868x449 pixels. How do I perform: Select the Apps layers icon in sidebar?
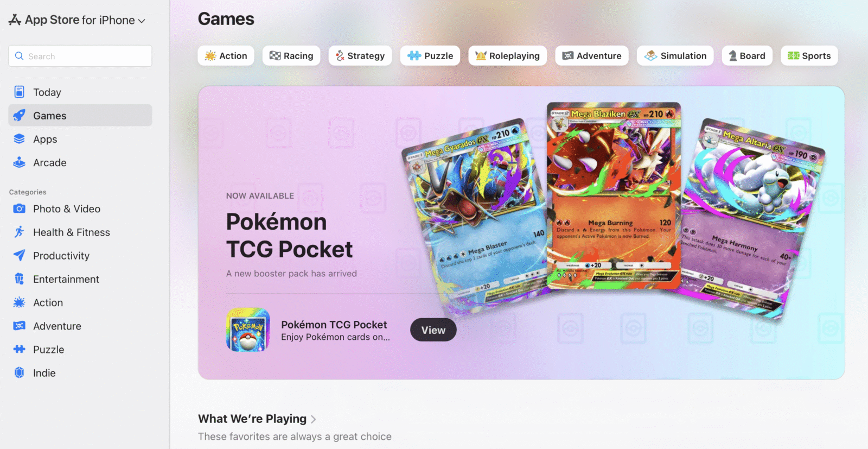[x=19, y=139]
